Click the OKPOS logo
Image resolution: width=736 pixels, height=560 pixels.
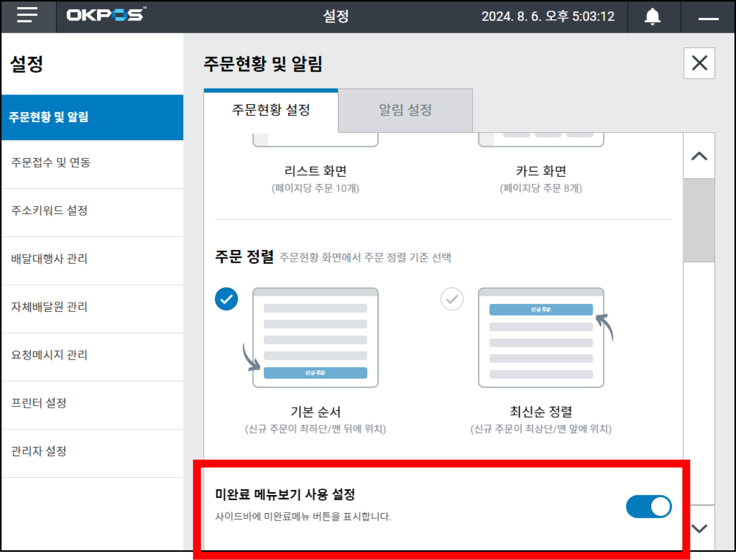click(106, 15)
